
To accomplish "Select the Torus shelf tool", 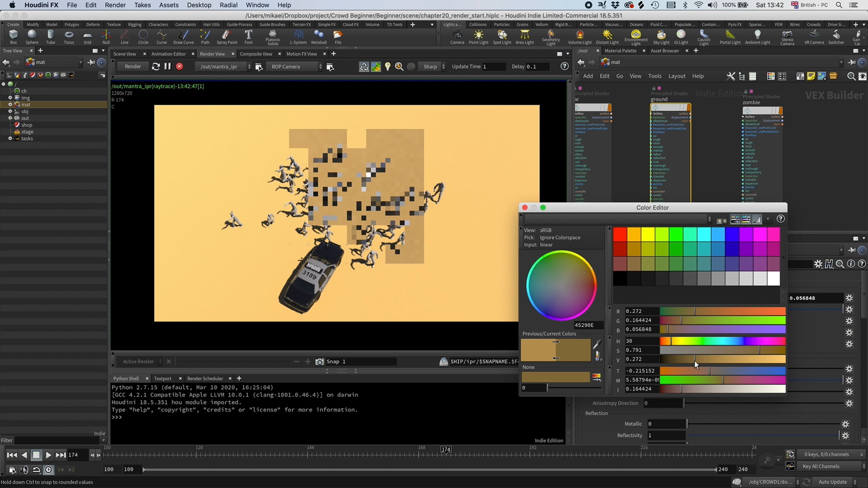I will tap(69, 37).
